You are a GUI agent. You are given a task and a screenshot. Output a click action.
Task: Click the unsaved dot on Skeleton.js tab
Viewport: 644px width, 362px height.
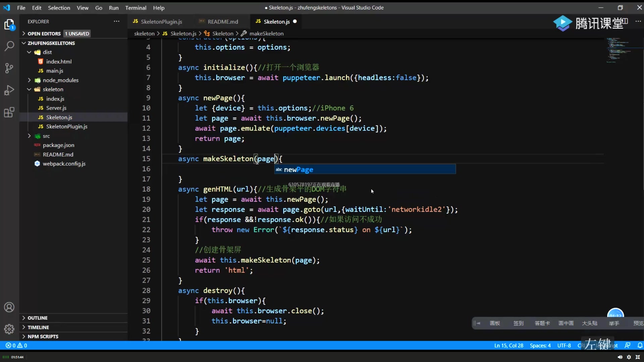click(x=295, y=21)
